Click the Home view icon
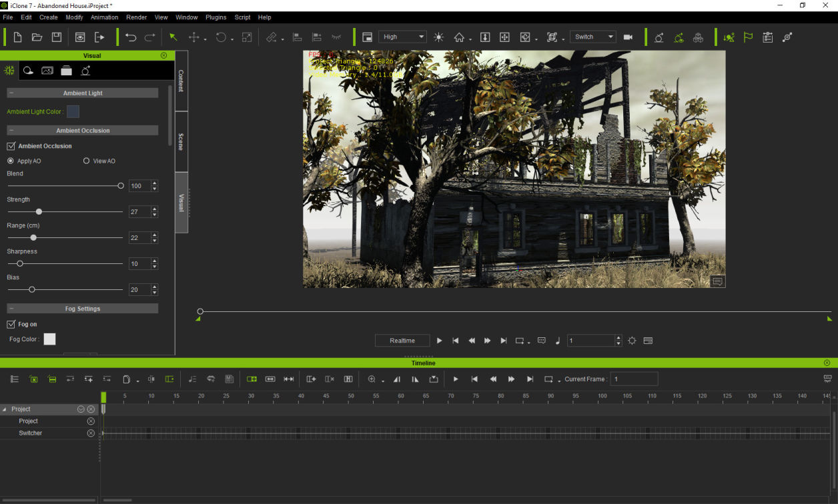Image resolution: width=838 pixels, height=504 pixels. click(459, 37)
